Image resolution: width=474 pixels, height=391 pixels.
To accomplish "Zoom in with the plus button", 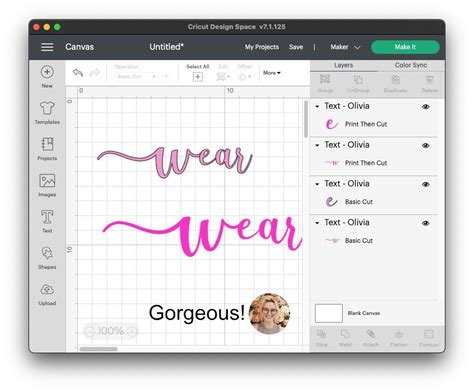I will pyautogui.click(x=132, y=331).
